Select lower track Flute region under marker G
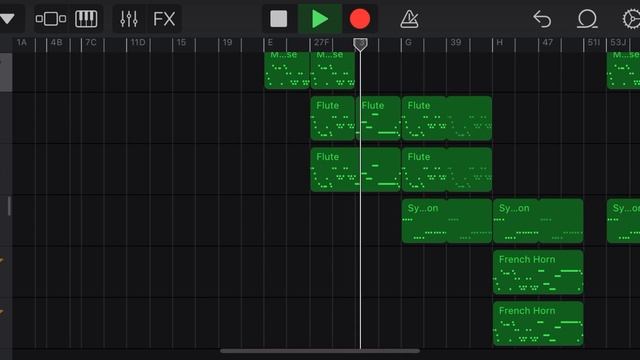 (447, 170)
